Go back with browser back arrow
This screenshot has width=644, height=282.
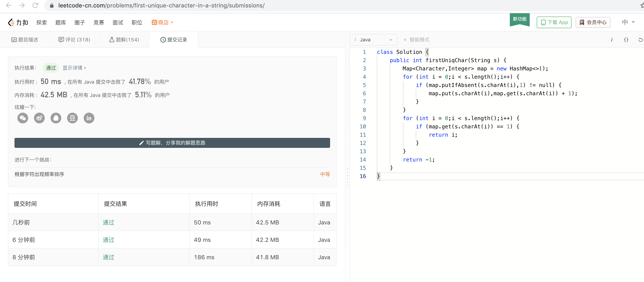[9, 5]
